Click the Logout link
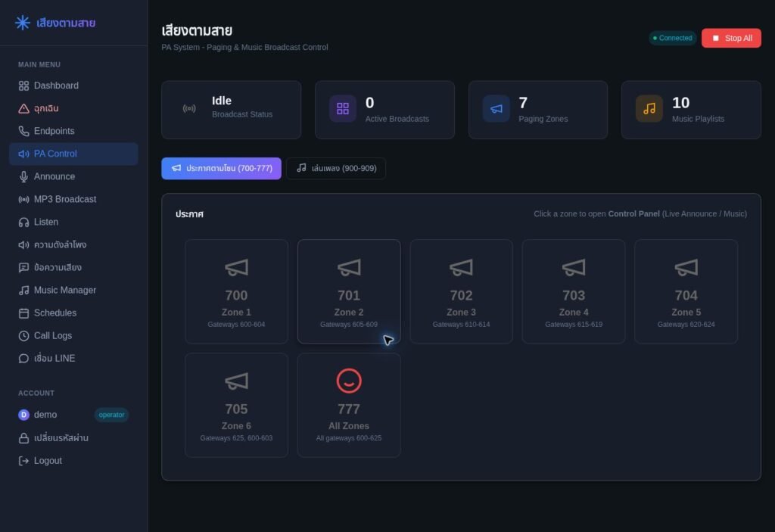 coord(73,462)
